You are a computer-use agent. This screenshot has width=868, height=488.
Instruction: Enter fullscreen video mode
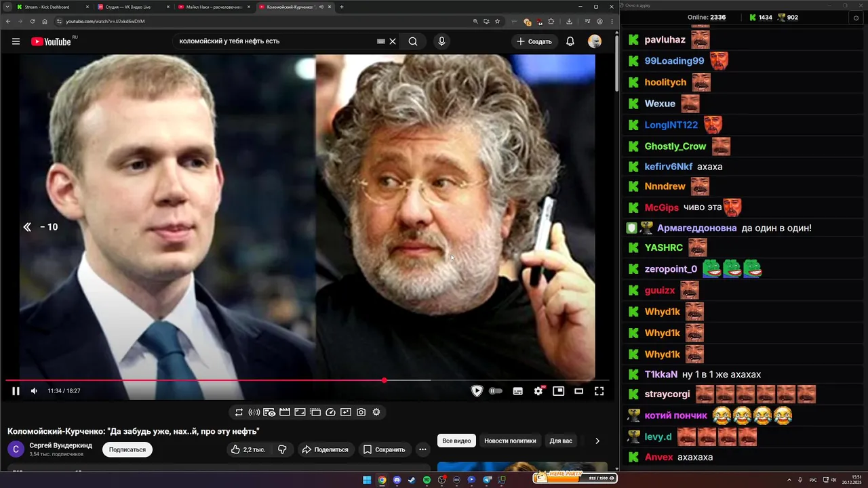click(599, 391)
